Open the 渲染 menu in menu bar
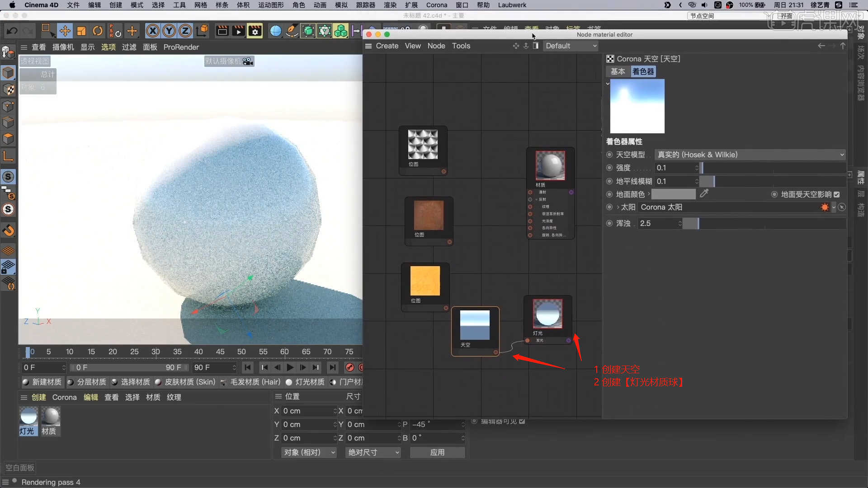Image resolution: width=868 pixels, height=488 pixels. coord(390,5)
